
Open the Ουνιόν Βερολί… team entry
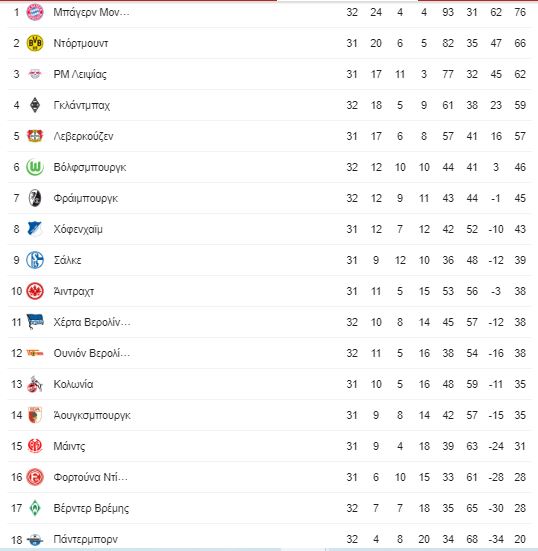coord(92,353)
